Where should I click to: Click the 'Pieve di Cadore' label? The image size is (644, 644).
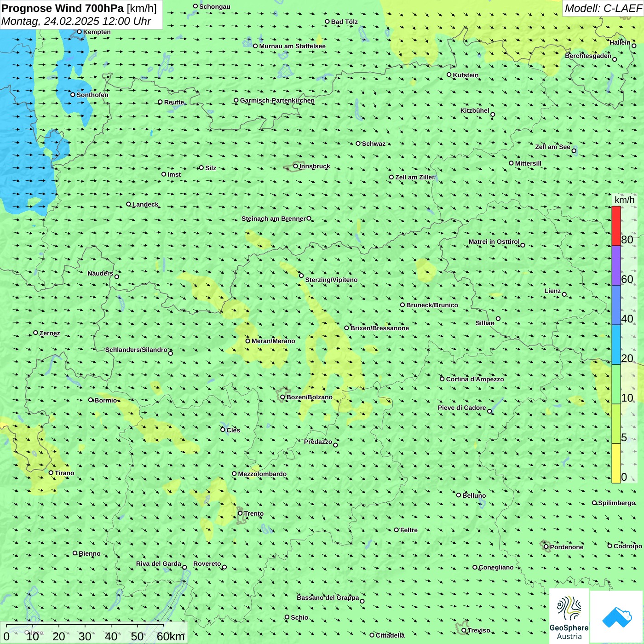click(x=462, y=408)
